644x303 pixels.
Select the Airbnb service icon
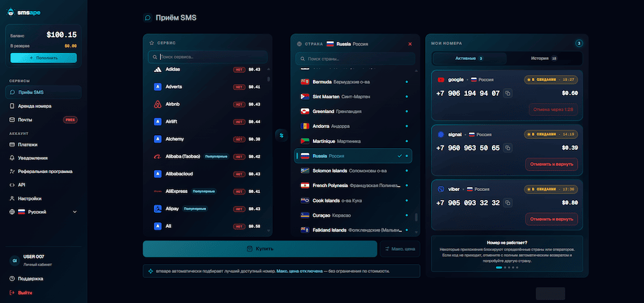(157, 104)
